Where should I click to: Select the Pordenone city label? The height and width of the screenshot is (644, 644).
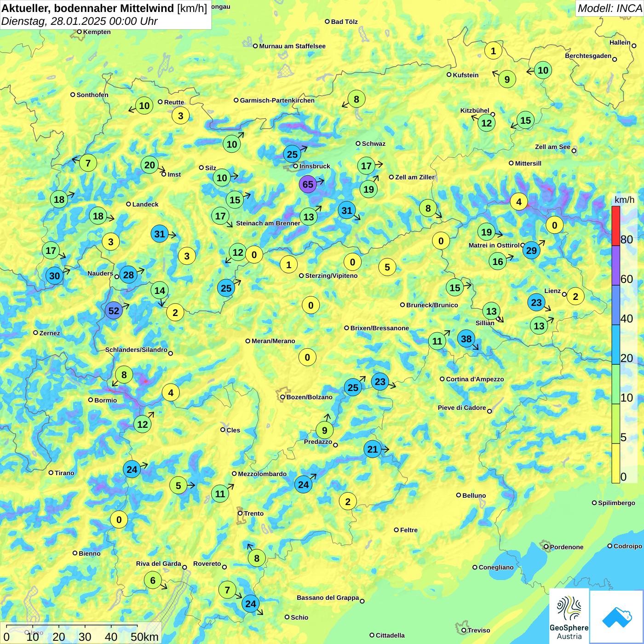[566, 547]
